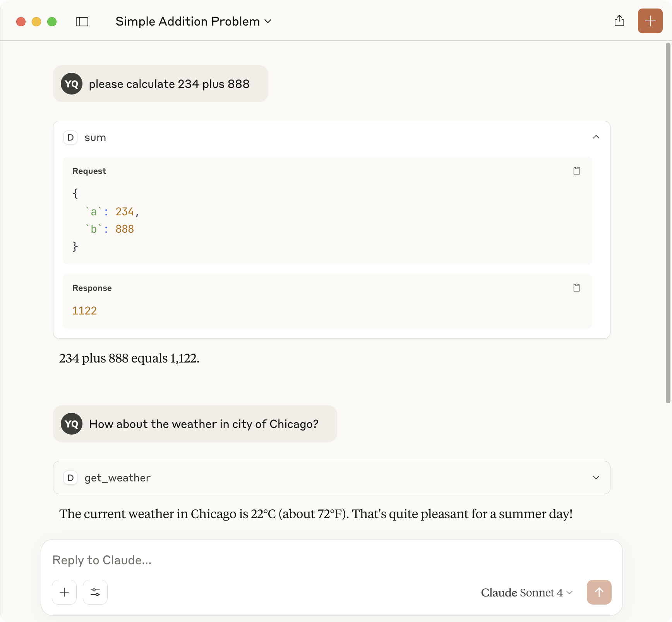This screenshot has height=622, width=672.
Task: Copy the sum Response value
Action: coord(577,288)
